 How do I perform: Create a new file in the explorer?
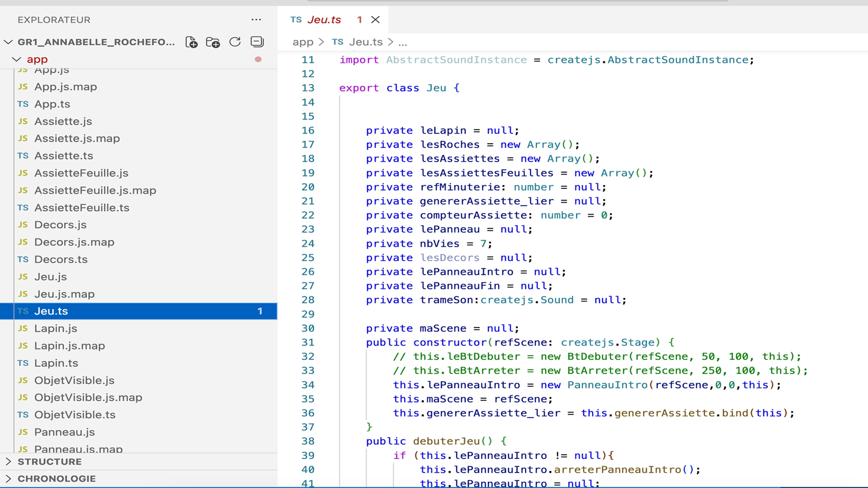pyautogui.click(x=191, y=42)
